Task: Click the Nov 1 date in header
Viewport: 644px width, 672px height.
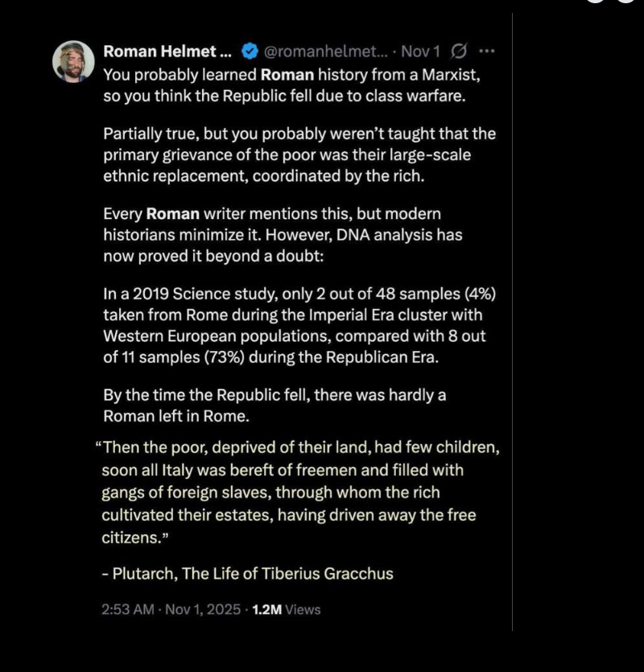Action: pos(420,52)
